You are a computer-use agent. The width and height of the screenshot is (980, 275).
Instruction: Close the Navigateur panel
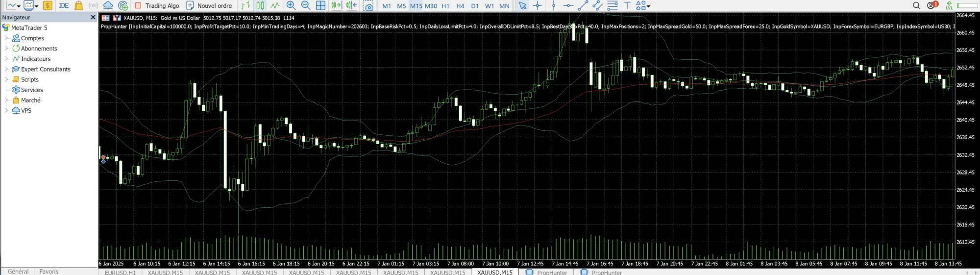click(x=93, y=17)
